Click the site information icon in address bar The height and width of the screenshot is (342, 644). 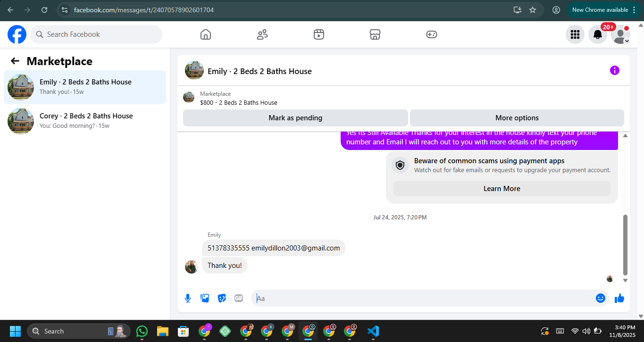pyautogui.click(x=65, y=10)
